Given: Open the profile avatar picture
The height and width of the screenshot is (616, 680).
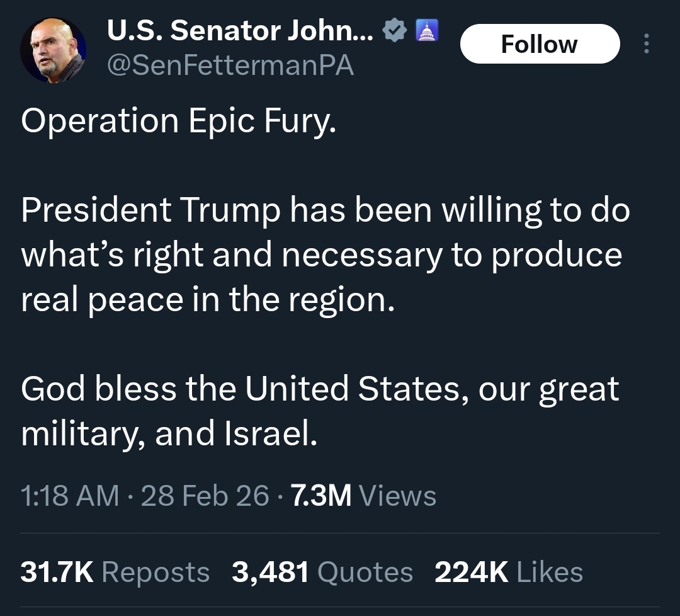Looking at the screenshot, I should tap(54, 50).
